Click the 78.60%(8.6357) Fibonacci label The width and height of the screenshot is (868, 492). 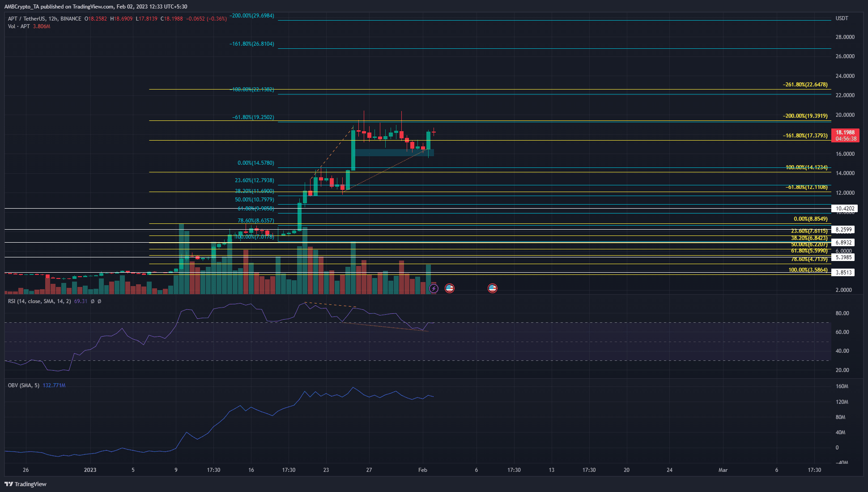(256, 221)
